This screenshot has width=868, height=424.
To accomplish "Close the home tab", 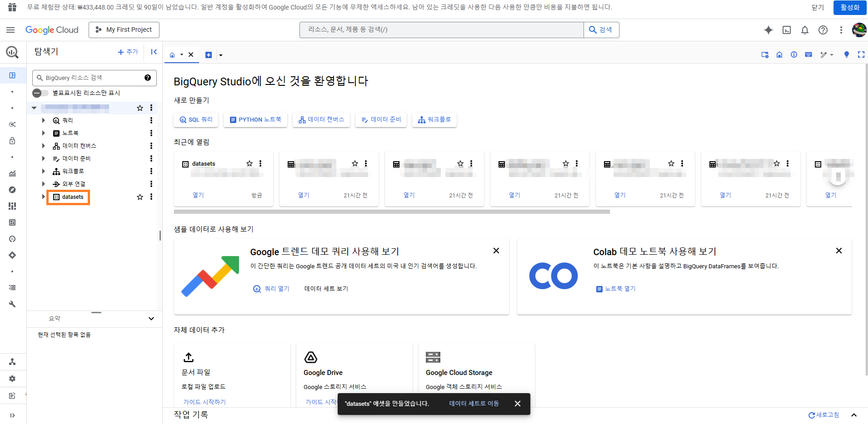I will coord(191,55).
